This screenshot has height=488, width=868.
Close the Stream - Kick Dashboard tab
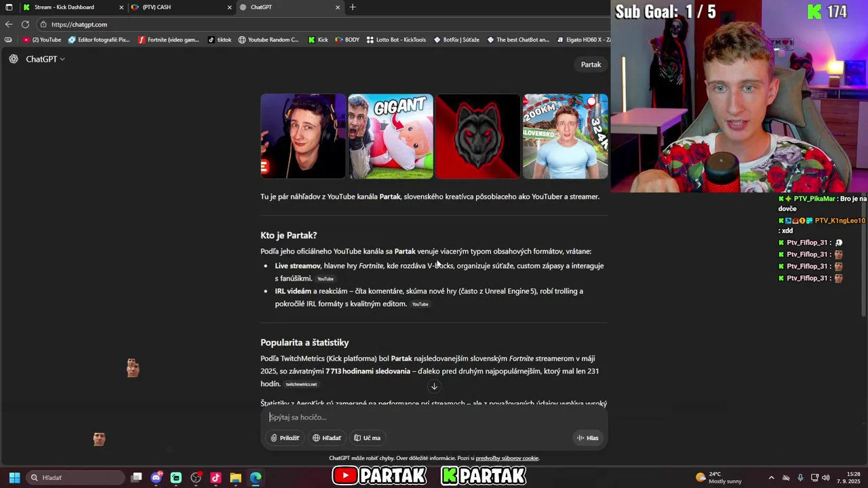pos(121,7)
